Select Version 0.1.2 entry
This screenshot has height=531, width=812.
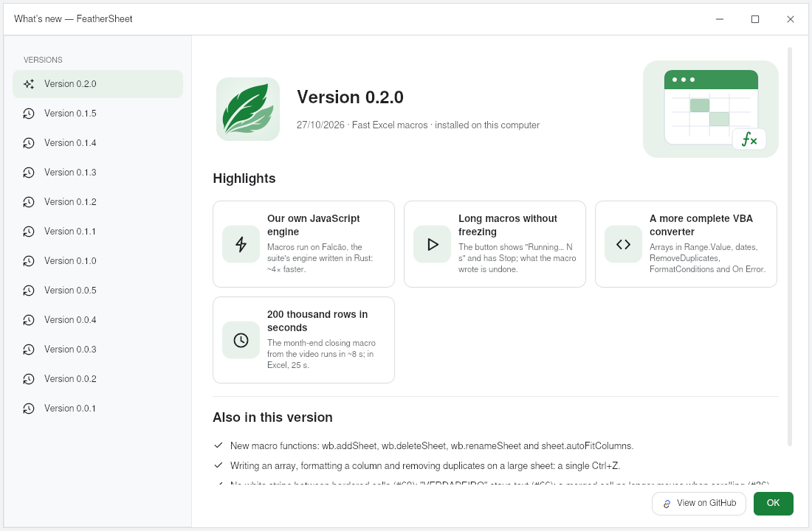(97, 202)
